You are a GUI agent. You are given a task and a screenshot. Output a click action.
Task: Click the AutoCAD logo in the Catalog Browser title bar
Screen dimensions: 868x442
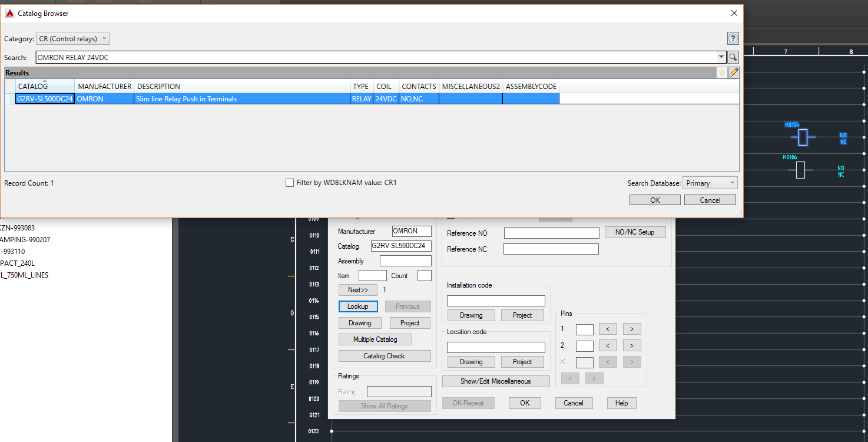point(9,13)
